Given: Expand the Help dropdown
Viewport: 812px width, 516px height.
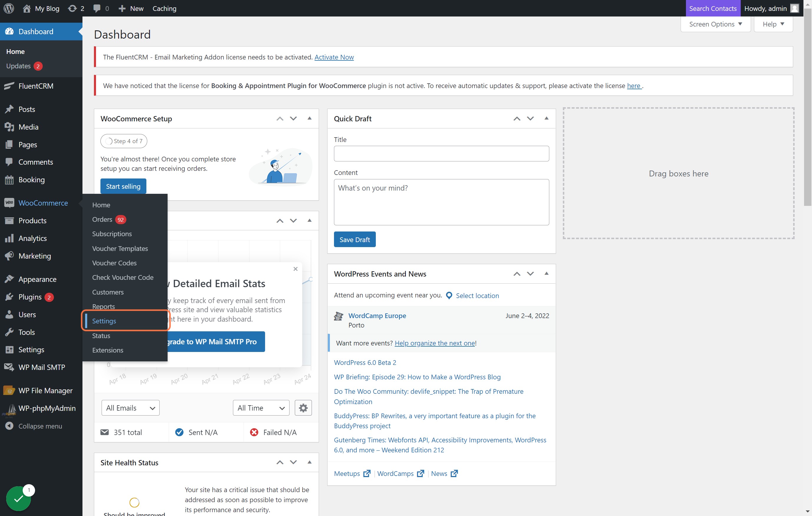Looking at the screenshot, I should 773,24.
